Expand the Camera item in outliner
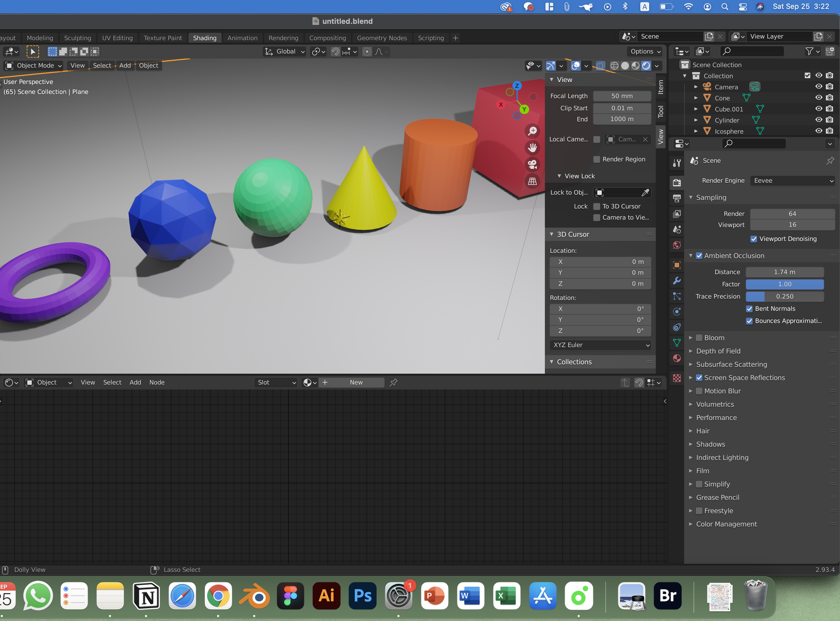The height and width of the screenshot is (621, 840). click(x=696, y=87)
